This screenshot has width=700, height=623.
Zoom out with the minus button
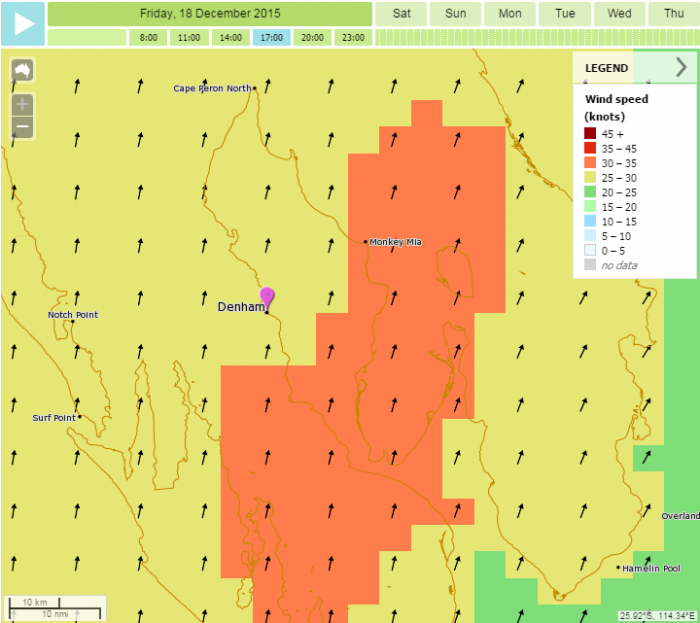[x=22, y=128]
